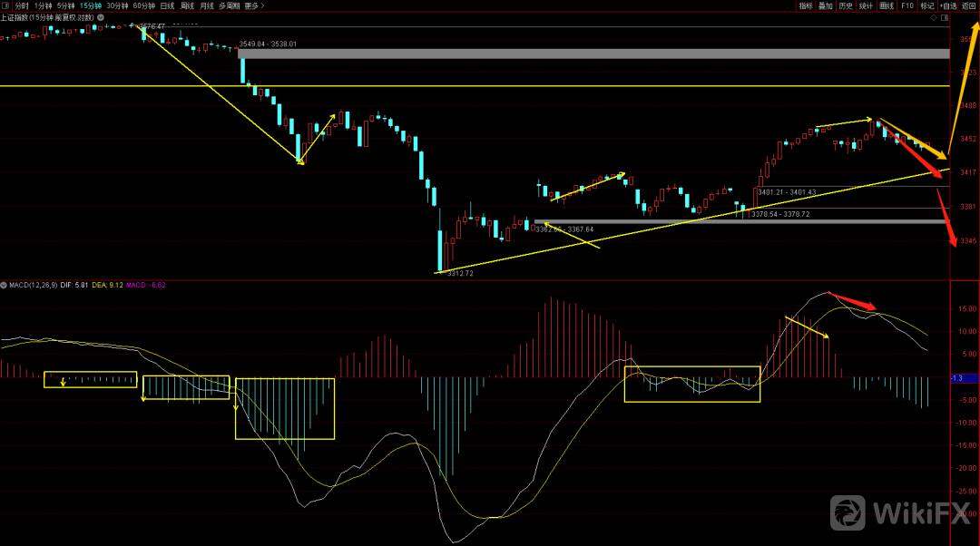
Task: Click the 标记 mark tool
Action: point(926,5)
